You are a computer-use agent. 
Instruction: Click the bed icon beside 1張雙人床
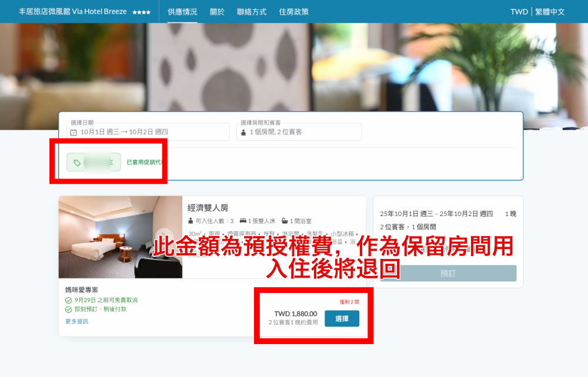coord(243,221)
